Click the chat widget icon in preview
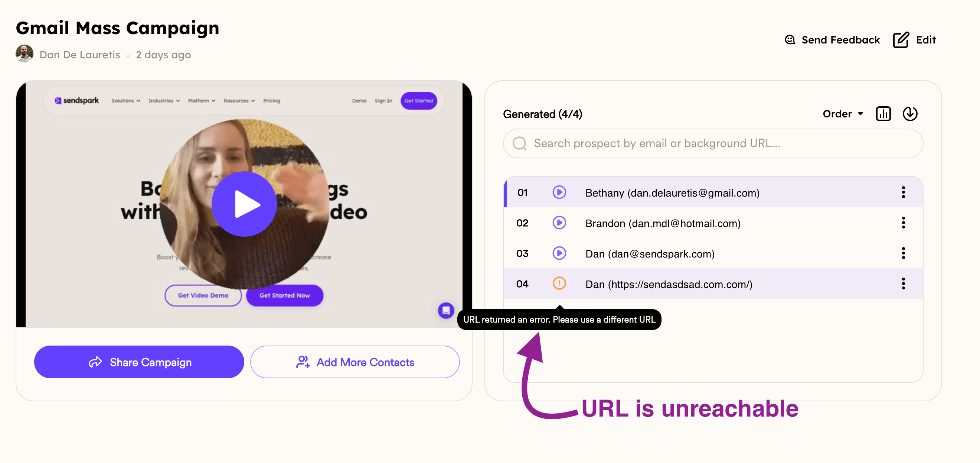 click(446, 310)
